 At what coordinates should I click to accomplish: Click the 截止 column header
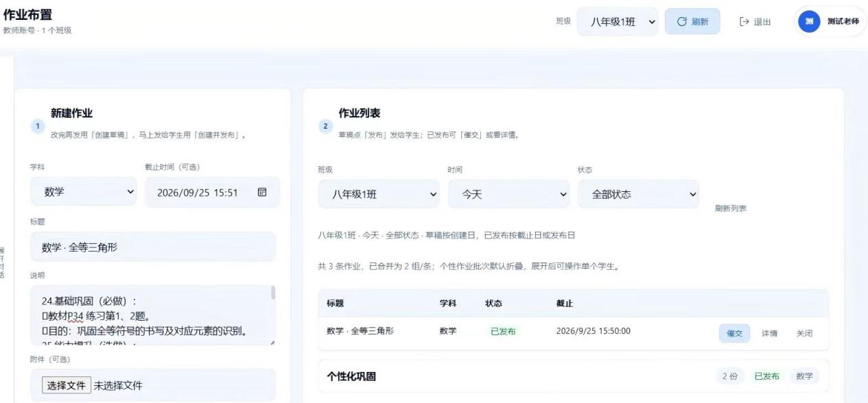point(565,303)
